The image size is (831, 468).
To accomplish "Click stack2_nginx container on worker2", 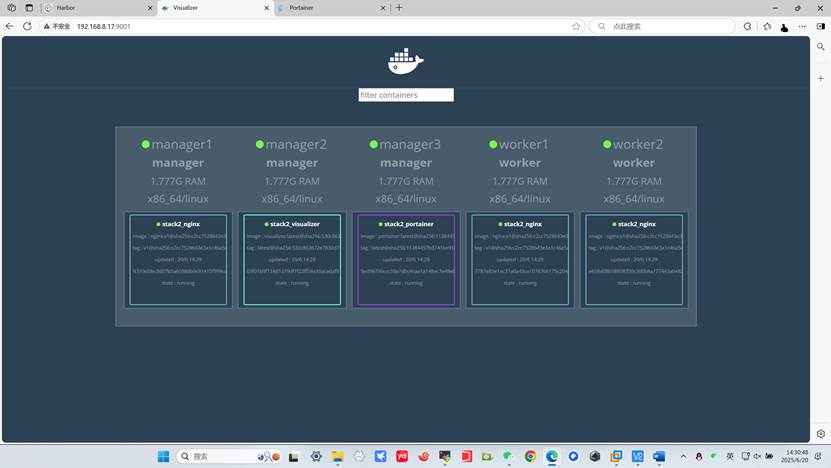I will point(634,260).
